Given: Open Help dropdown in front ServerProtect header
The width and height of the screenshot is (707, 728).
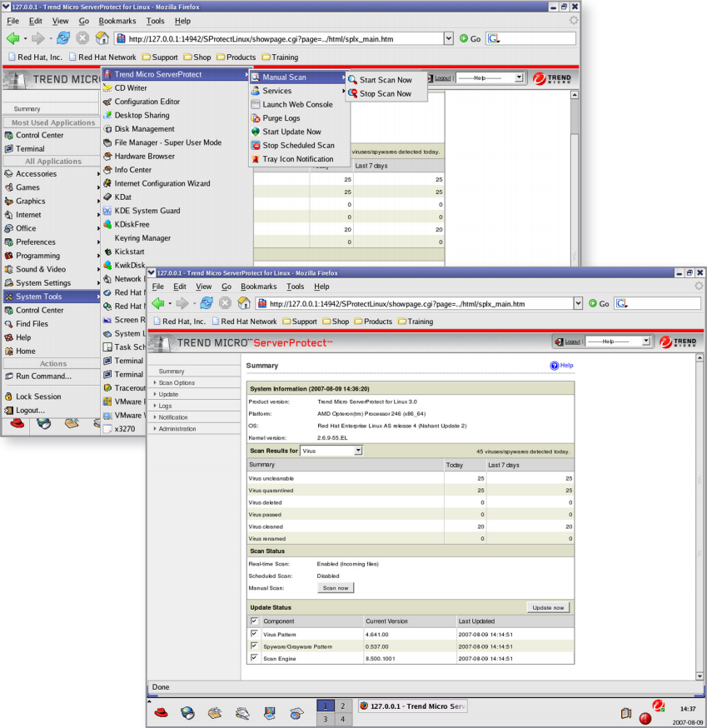Looking at the screenshot, I should (x=645, y=342).
